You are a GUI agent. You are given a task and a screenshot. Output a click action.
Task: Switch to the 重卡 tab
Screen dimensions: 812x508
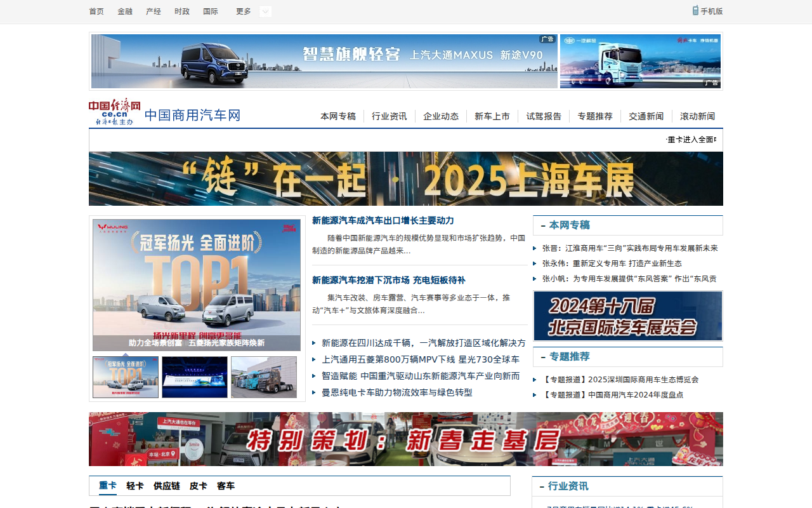pyautogui.click(x=108, y=486)
